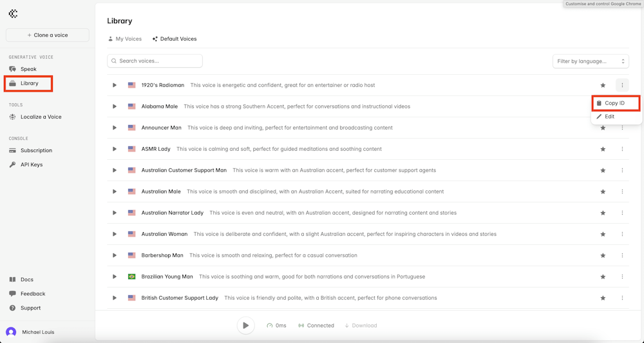The width and height of the screenshot is (644, 343).
Task: Play the Brazilian Young Man voice
Action: [x=115, y=277]
